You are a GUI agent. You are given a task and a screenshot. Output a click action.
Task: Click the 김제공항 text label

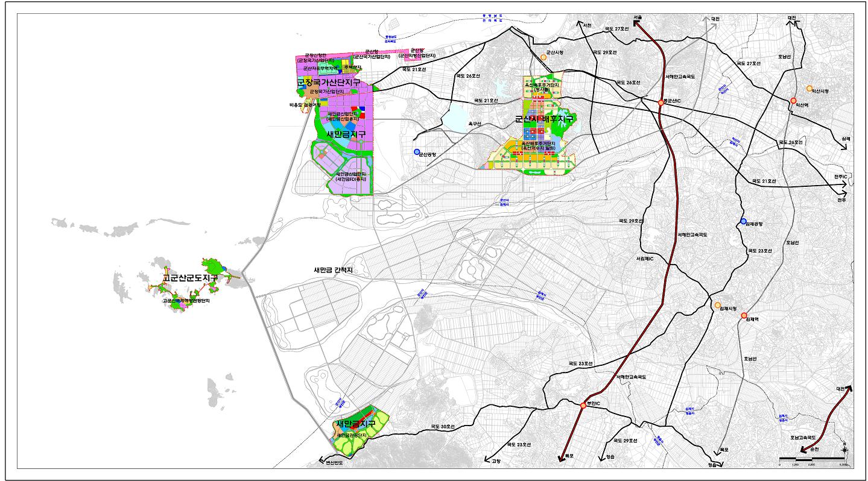coord(755,224)
